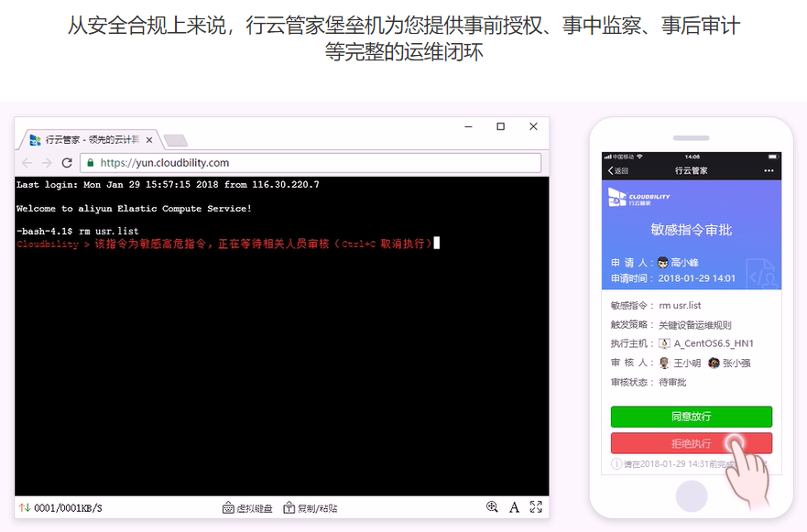
Task: Open the 虚拟键盘 virtual keyboard
Action: tap(247, 508)
